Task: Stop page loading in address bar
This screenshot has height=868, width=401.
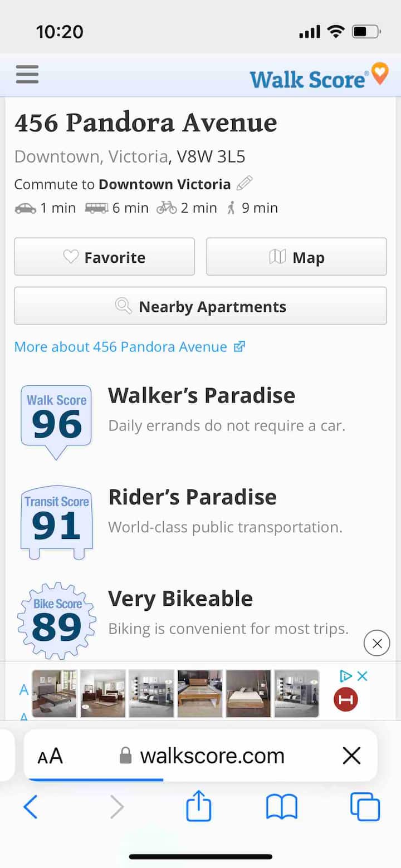Action: tap(351, 756)
